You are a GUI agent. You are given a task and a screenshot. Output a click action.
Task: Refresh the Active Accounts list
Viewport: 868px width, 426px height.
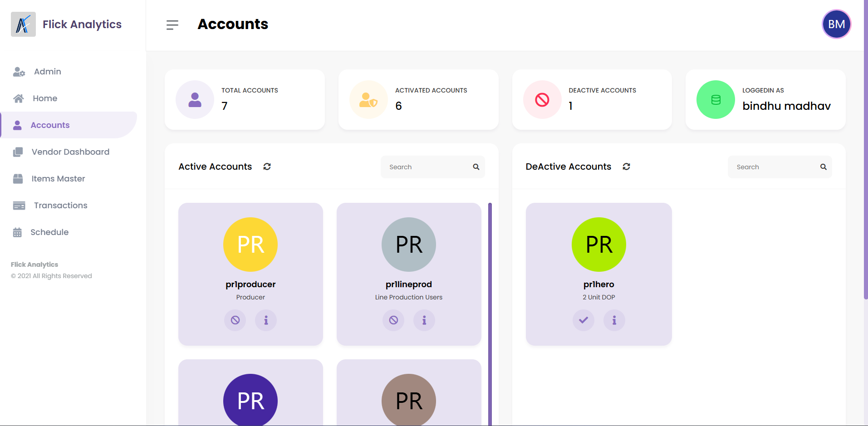pyautogui.click(x=267, y=166)
